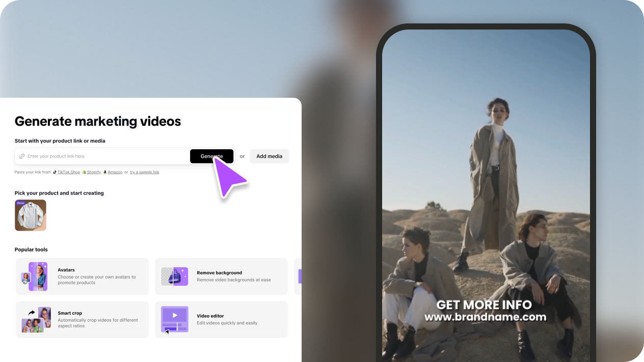
Task: Click the chain link icon in input
Action: click(22, 156)
